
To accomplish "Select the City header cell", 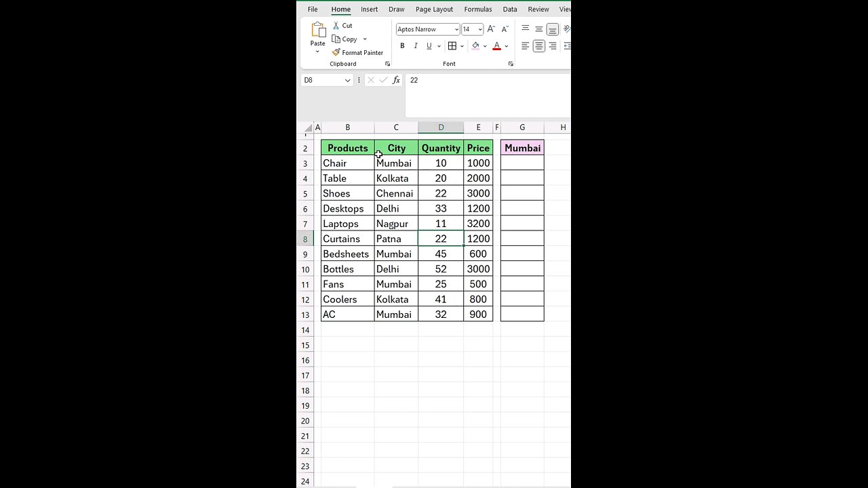I will [x=396, y=148].
